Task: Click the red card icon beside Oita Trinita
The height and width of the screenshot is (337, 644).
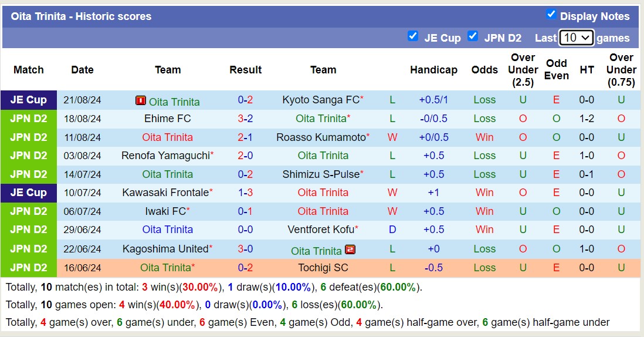Action: click(141, 100)
